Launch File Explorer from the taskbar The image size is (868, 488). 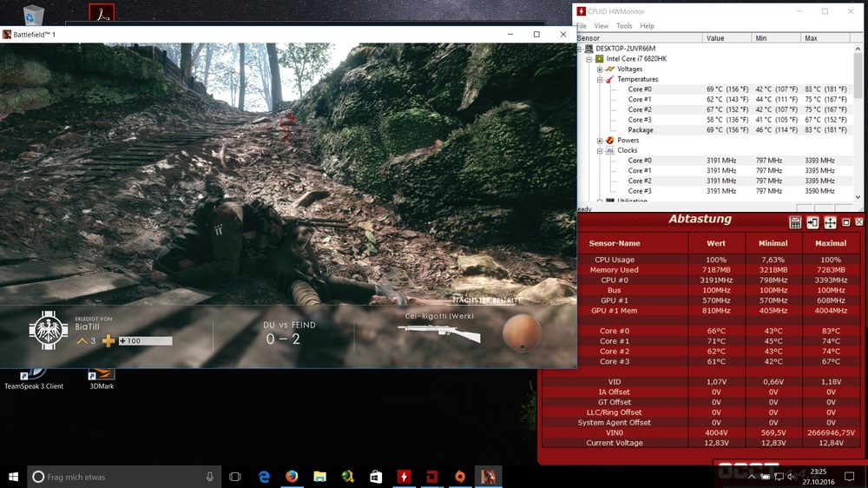(319, 477)
